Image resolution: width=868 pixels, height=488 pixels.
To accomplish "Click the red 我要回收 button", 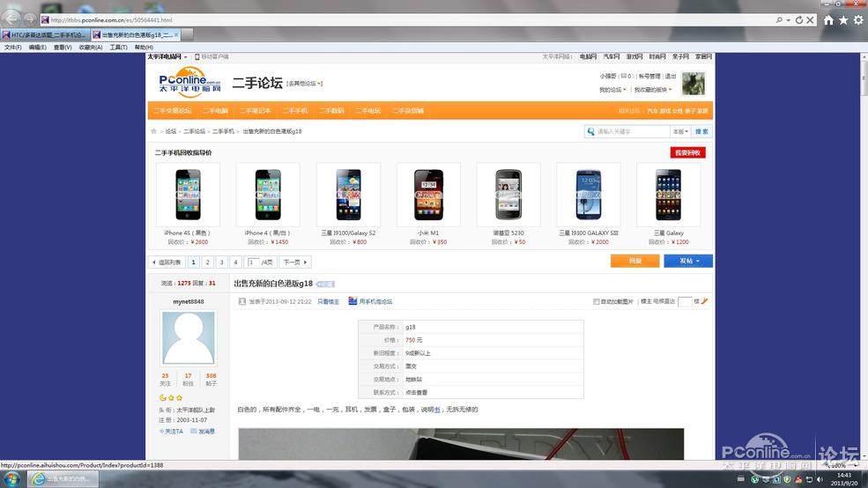I will point(687,152).
